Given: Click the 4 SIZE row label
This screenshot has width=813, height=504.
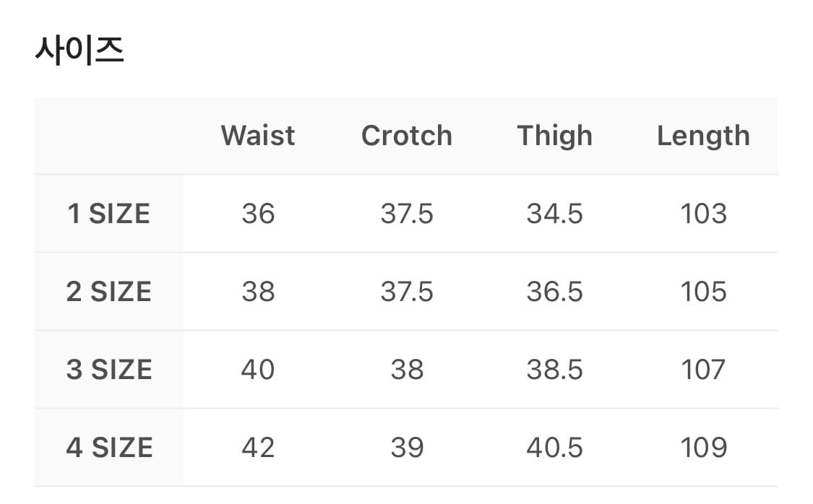Looking at the screenshot, I should tap(108, 448).
